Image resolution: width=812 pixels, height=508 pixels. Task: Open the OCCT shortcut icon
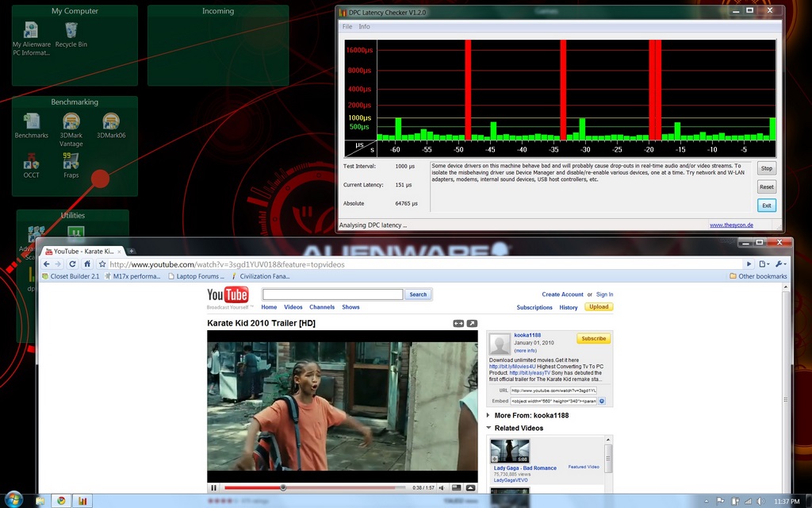click(31, 166)
